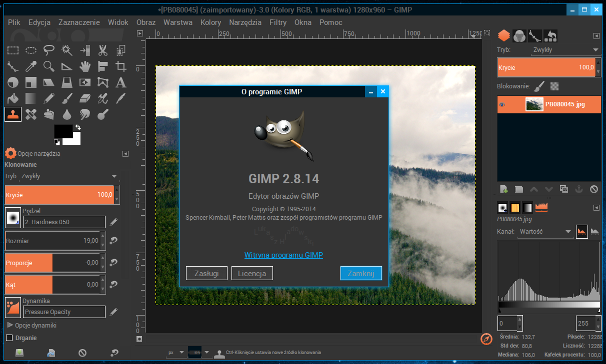Select the Smudge tool
The height and width of the screenshot is (364, 606).
click(85, 114)
